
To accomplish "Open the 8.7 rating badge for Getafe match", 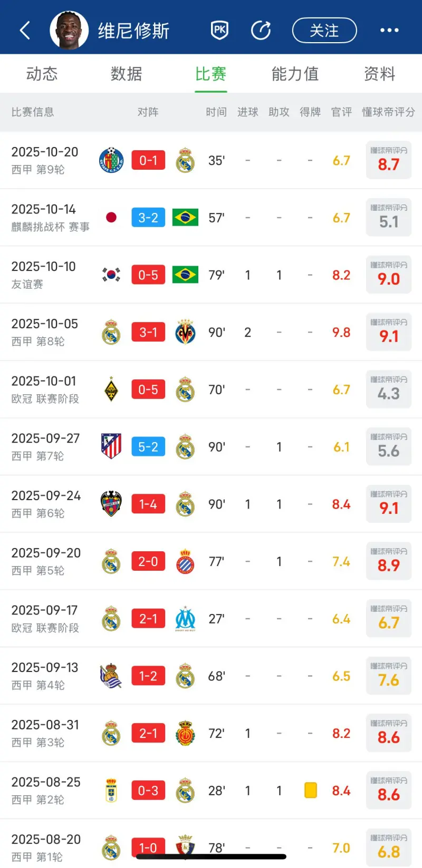I will (389, 160).
